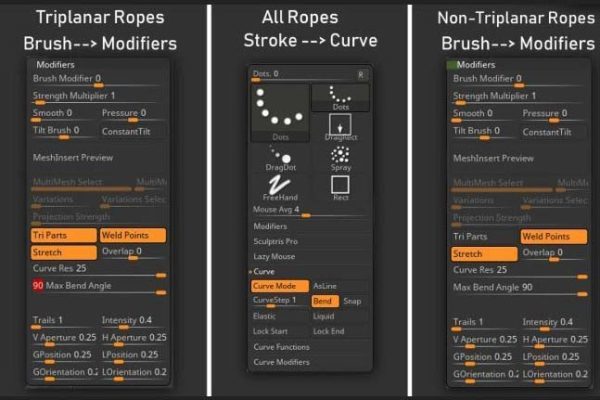Click the red 90 Max Bend Angle value
Image resolution: width=600 pixels, height=400 pixels.
click(x=38, y=285)
